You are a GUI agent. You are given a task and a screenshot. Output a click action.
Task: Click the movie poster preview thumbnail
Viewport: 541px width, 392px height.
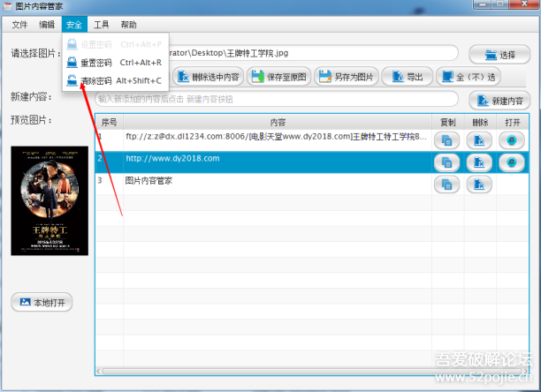pos(50,200)
